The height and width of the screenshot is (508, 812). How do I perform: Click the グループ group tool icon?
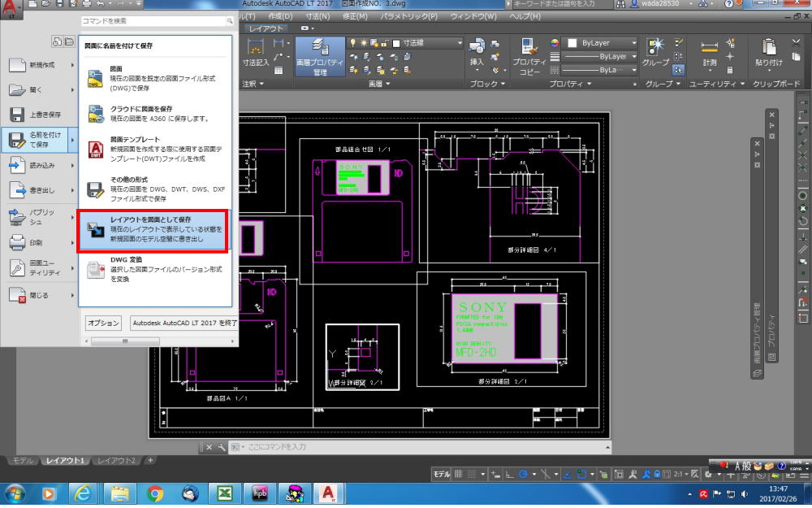(655, 46)
